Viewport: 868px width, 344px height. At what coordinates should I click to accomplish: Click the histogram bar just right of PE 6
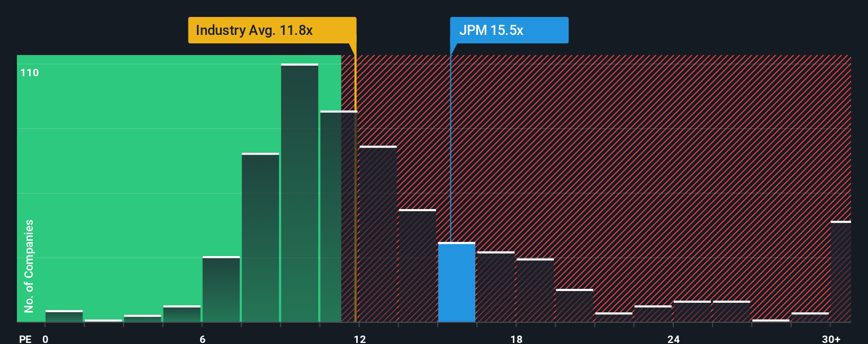coord(221,289)
